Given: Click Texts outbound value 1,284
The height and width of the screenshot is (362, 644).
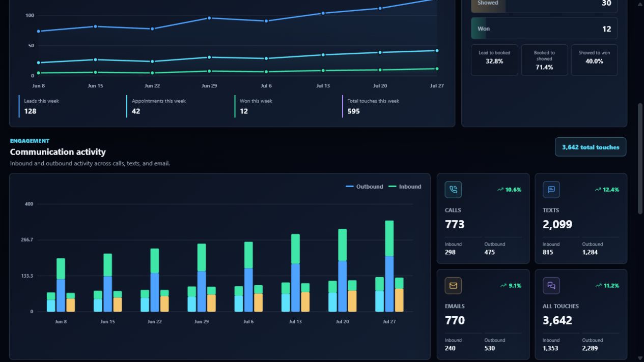Looking at the screenshot, I should coord(590,252).
